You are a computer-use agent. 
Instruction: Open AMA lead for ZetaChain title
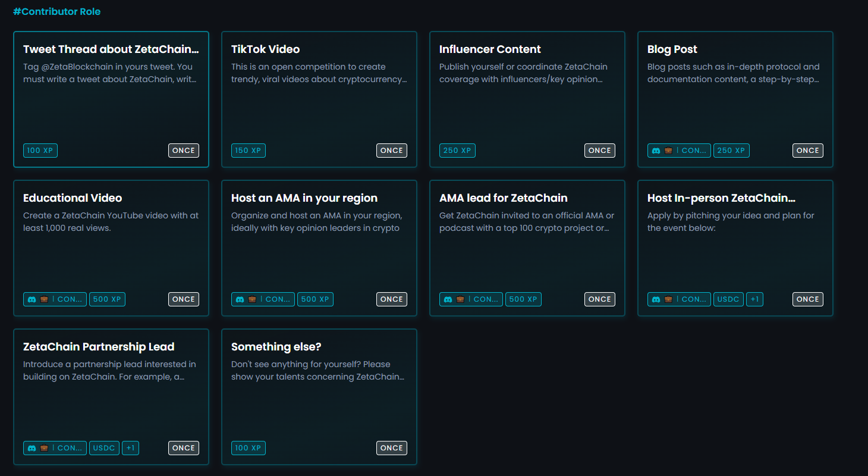[504, 198]
